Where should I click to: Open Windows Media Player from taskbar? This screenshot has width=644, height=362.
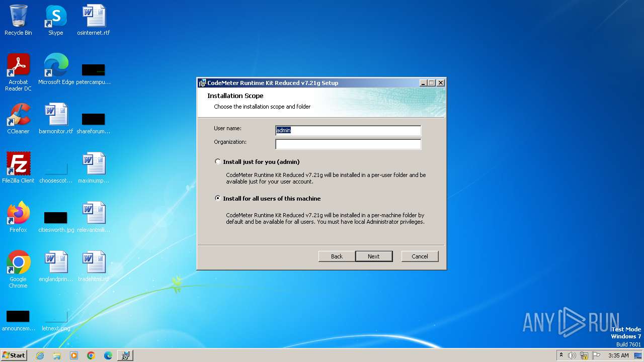pyautogui.click(x=74, y=355)
